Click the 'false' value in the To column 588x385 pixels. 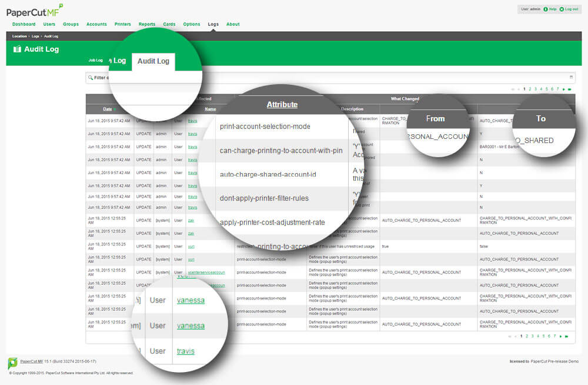[x=484, y=247]
